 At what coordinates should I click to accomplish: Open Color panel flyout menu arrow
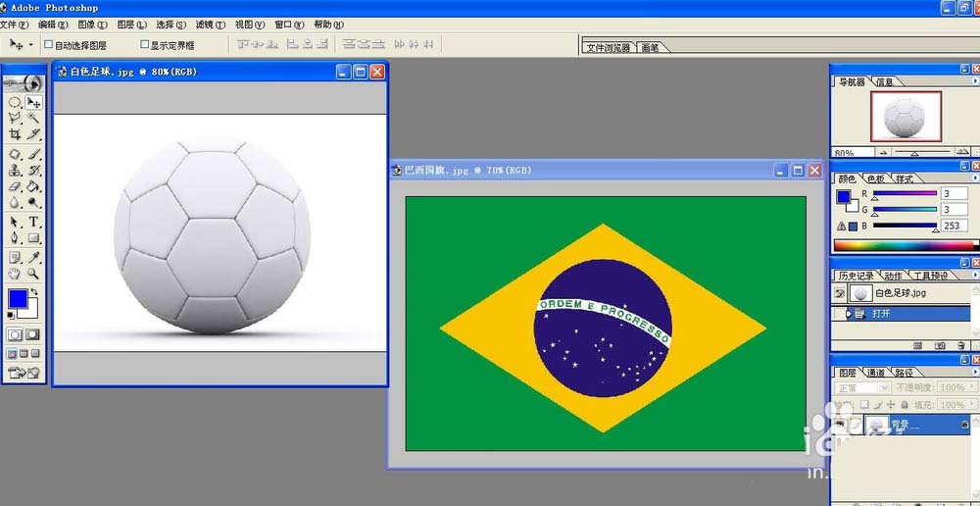coord(976,178)
